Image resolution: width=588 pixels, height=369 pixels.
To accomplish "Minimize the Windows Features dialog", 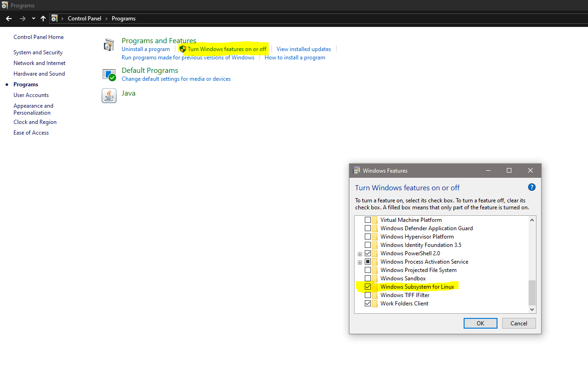I will click(488, 170).
